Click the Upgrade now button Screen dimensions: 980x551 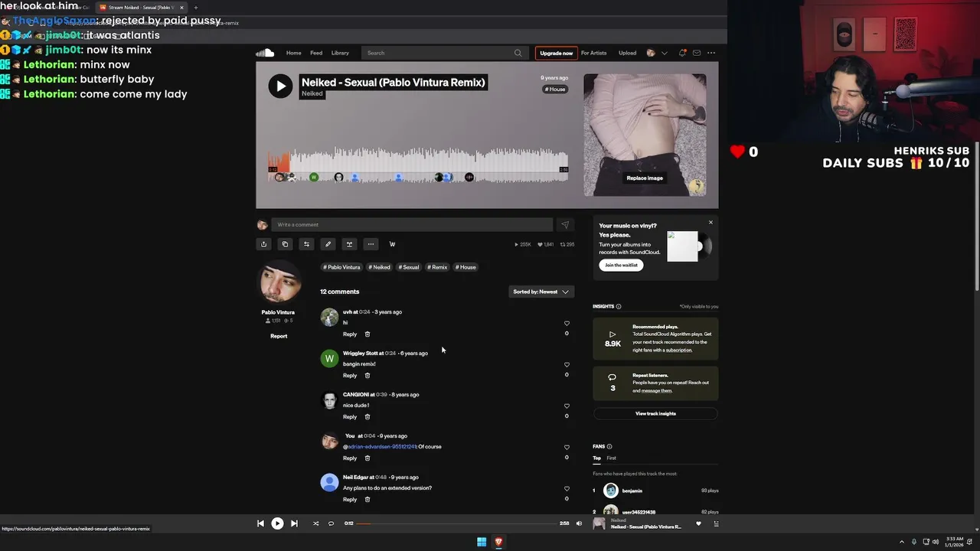tap(556, 53)
